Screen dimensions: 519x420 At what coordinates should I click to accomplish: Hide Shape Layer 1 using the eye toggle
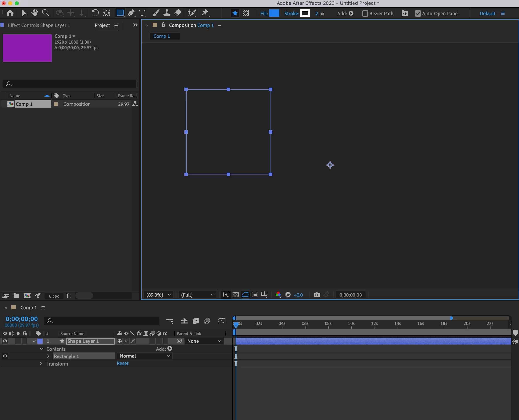[5, 341]
